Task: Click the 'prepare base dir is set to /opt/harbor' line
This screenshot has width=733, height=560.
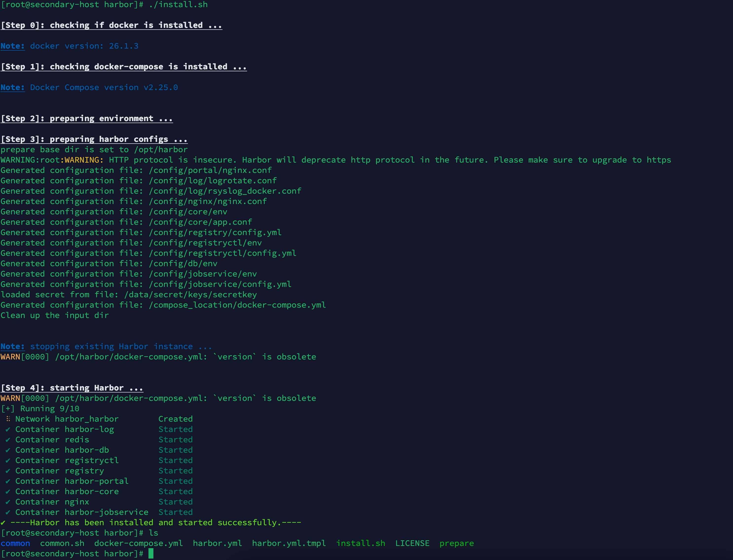Action: click(94, 150)
